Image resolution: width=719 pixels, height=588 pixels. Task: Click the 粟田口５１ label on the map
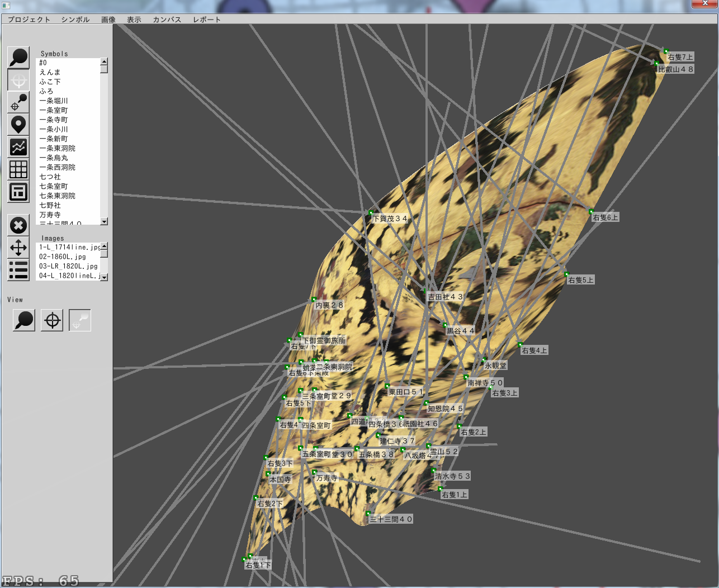(406, 392)
